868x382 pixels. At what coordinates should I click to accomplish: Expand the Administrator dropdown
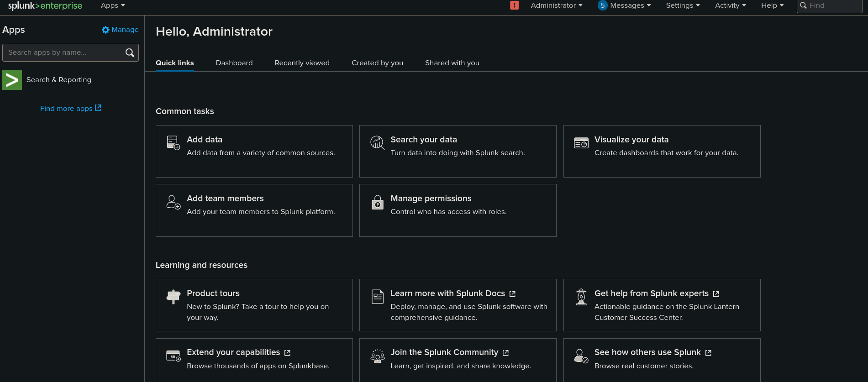[557, 5]
